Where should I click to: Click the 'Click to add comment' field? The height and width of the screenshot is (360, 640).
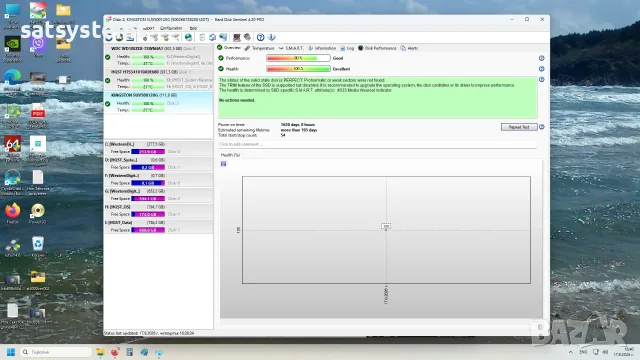pos(377,144)
